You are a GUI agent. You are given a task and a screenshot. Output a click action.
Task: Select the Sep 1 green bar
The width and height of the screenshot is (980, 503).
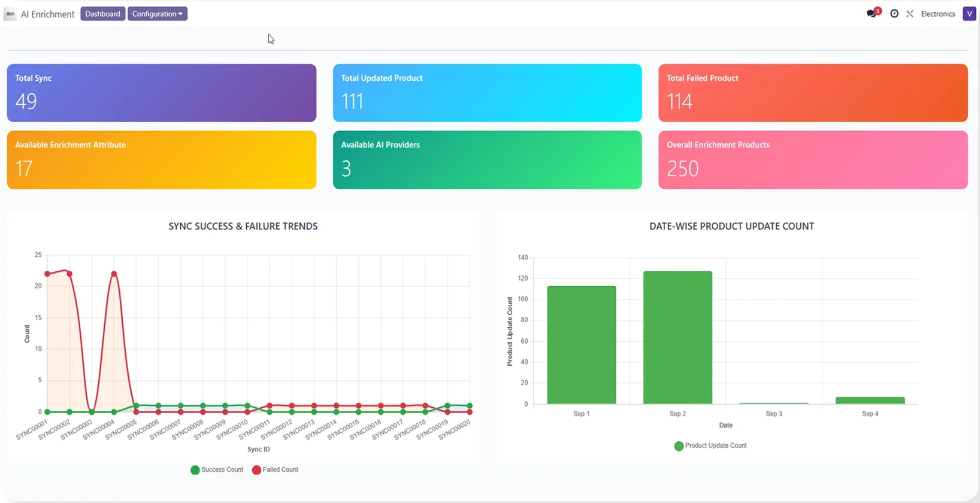581,345
